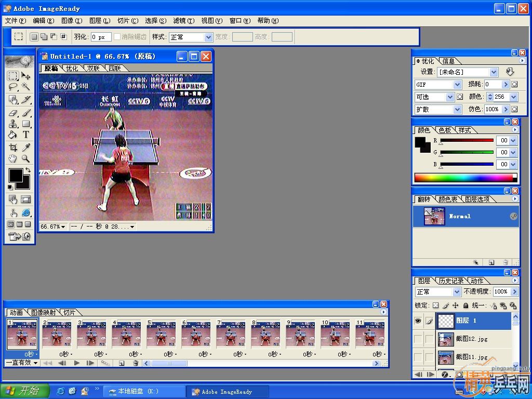Viewport: 532px width, 399px height.
Task: Click the tween frames icon
Action: 105,363
